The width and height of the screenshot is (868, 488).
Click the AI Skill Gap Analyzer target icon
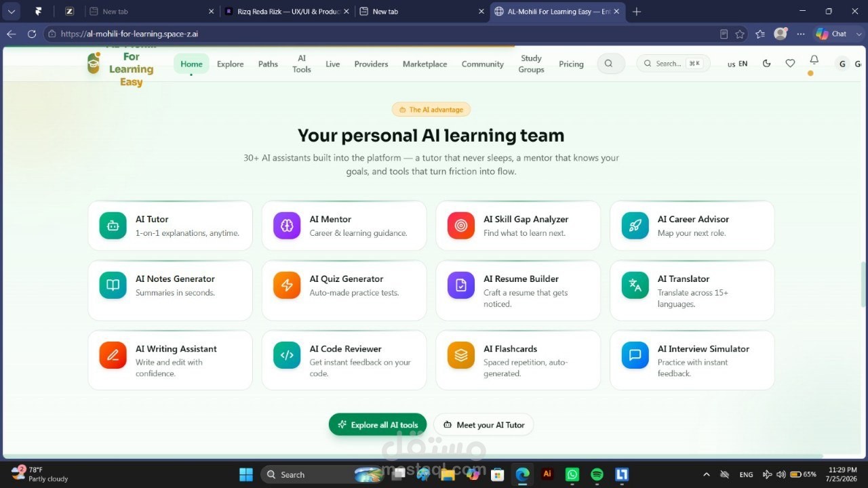461,226
